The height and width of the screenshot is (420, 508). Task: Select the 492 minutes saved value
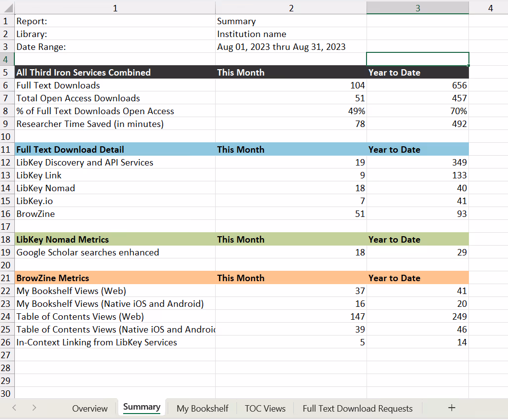(417, 124)
